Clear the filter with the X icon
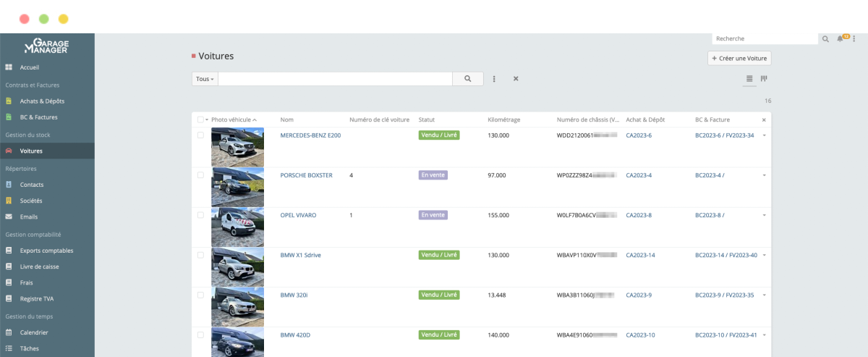The height and width of the screenshot is (357, 868). coord(516,79)
